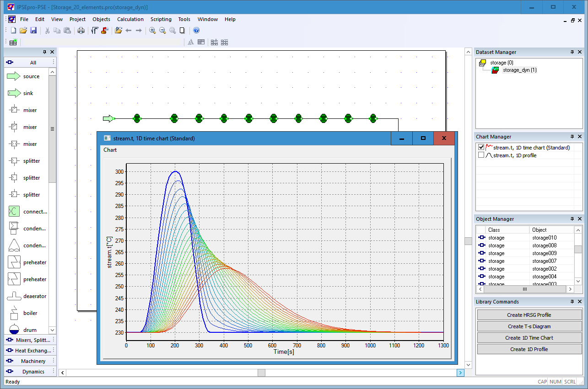Click Create T-s Diagram button
The image size is (588, 389).
tap(529, 326)
